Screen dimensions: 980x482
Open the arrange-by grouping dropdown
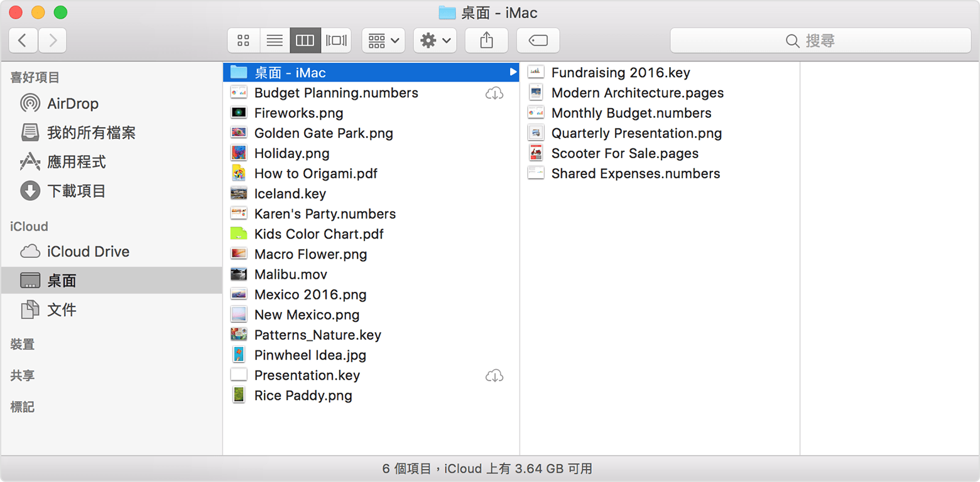[x=383, y=41]
